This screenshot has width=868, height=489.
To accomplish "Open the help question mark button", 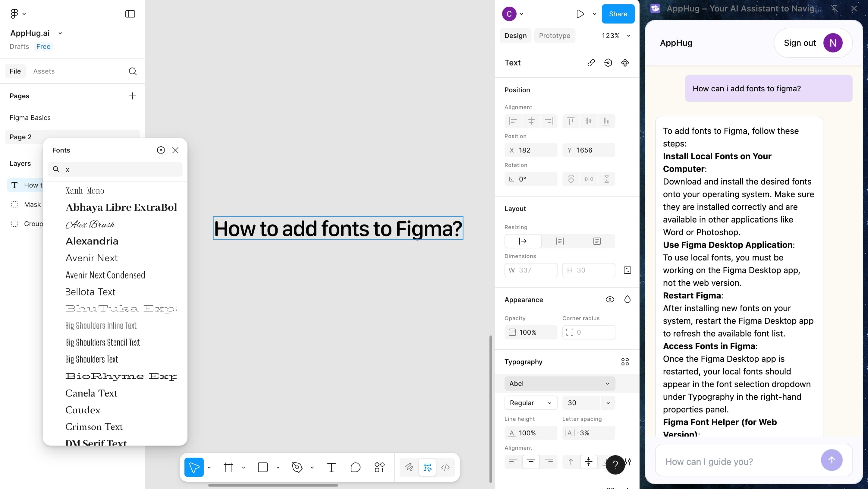I will tap(615, 465).
